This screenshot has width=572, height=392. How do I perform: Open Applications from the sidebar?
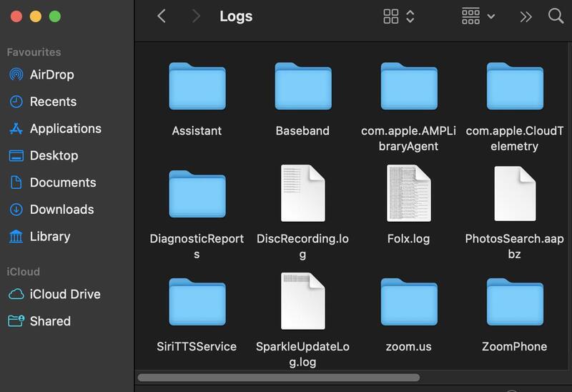pos(65,129)
